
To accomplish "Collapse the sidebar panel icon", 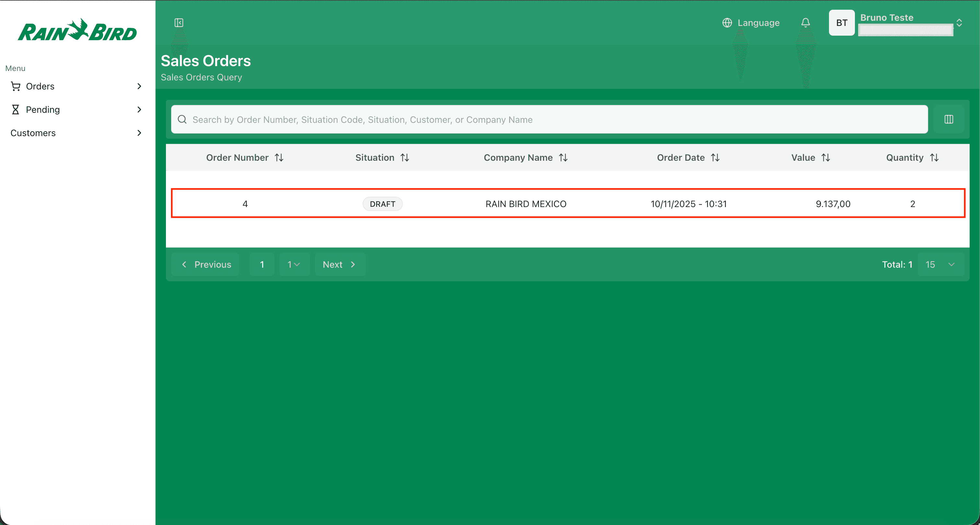I will (179, 23).
